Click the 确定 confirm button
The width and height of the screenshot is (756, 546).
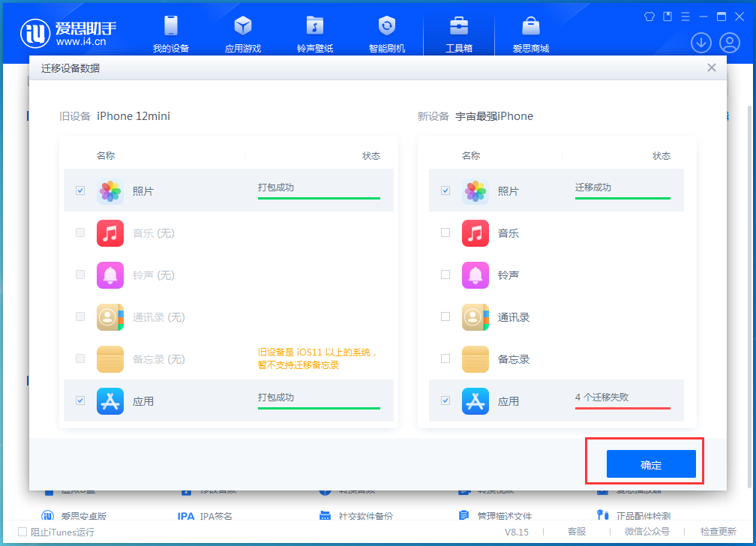[x=651, y=465]
